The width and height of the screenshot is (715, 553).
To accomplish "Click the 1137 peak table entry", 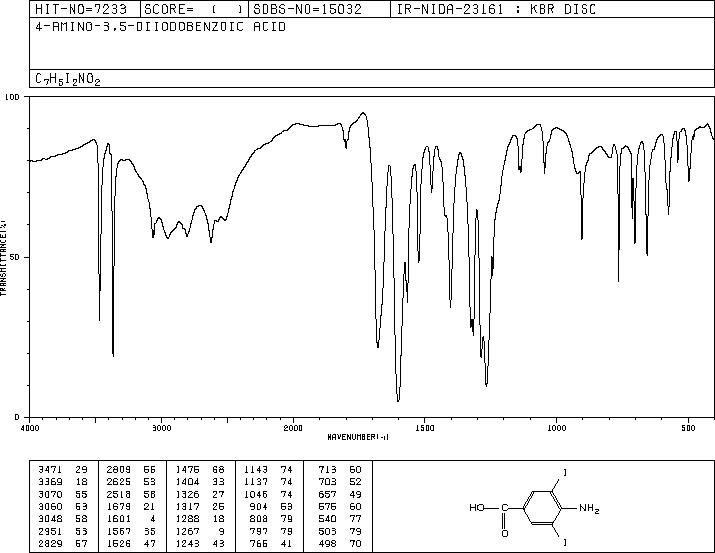I will (x=269, y=481).
